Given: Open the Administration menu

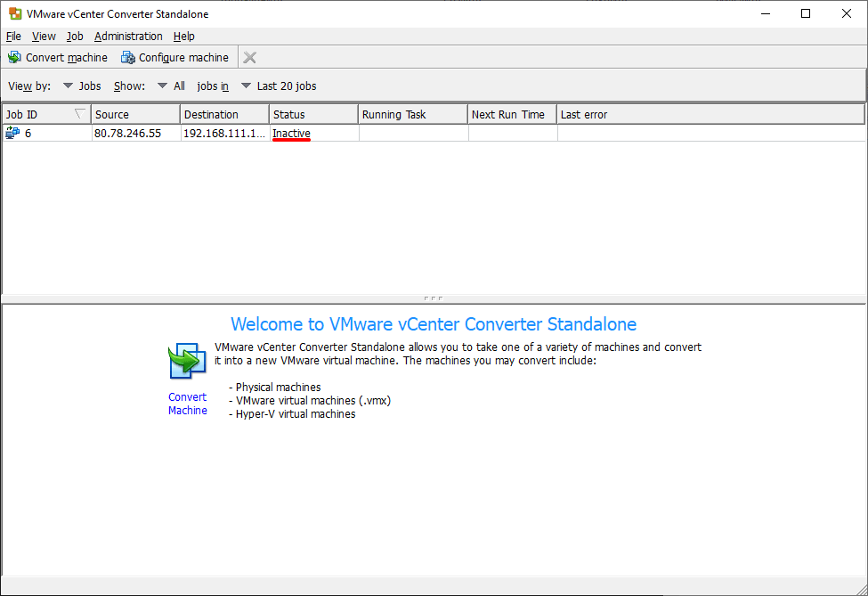Looking at the screenshot, I should [128, 37].
